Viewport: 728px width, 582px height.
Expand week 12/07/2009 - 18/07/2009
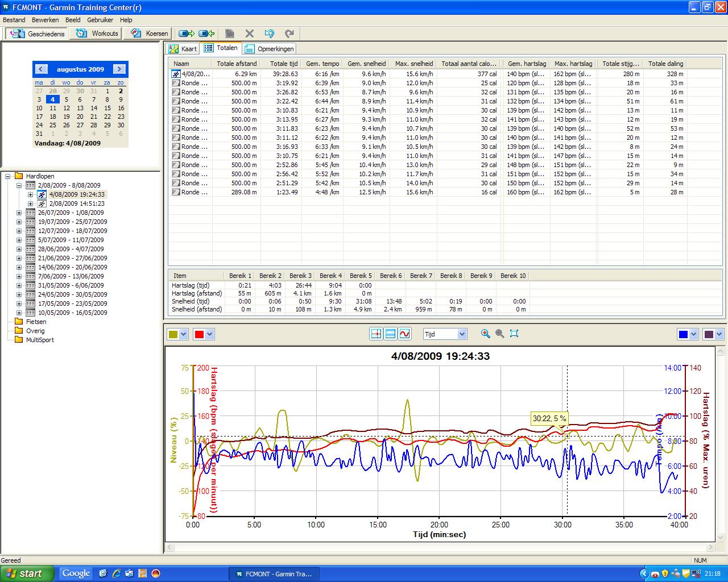tap(19, 231)
